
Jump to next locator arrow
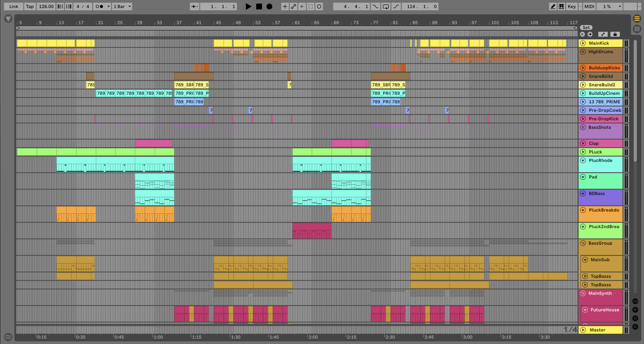pos(590,34)
